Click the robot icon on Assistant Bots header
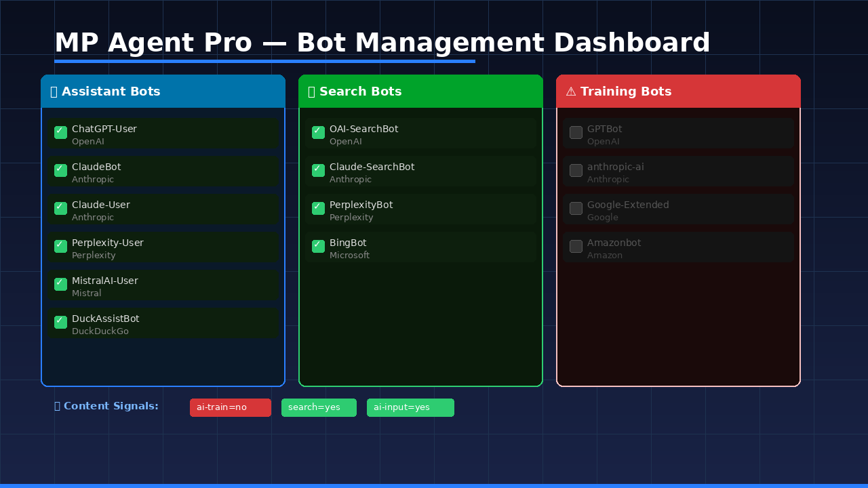This screenshot has height=488, width=868. 54,91
